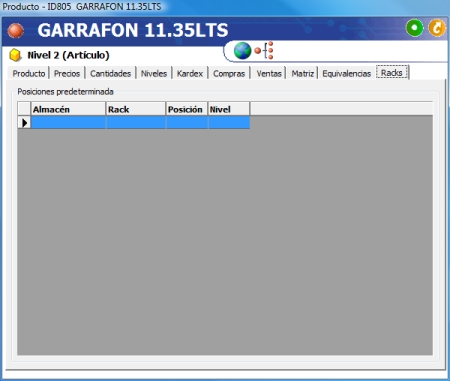450x381 pixels.
Task: Go to the Cantidades tab
Action: click(110, 73)
